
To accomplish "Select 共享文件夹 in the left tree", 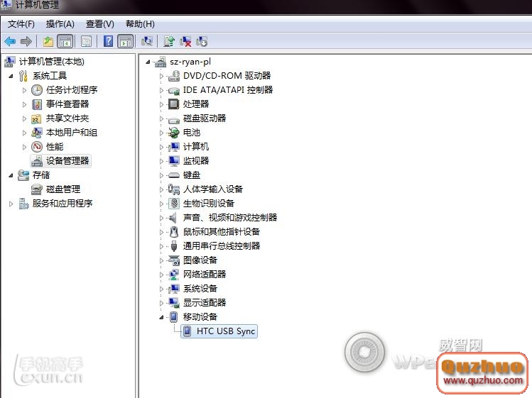I will (x=67, y=118).
